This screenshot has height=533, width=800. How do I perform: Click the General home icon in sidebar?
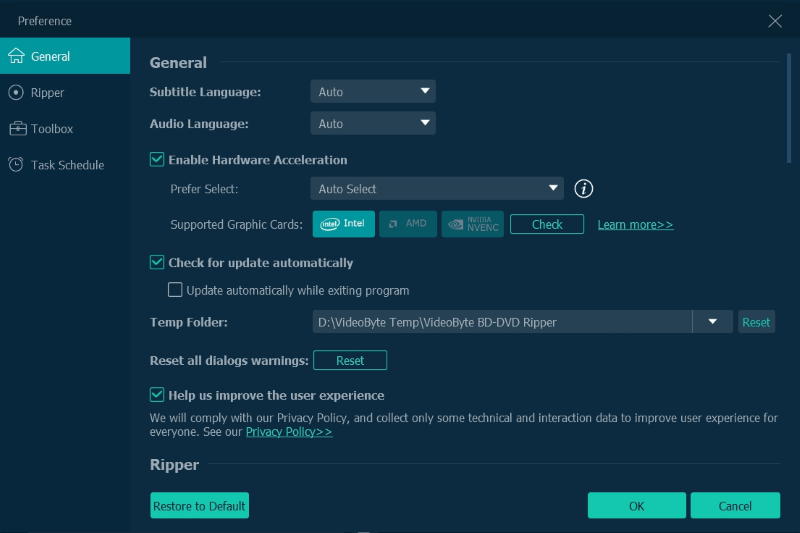click(x=16, y=56)
